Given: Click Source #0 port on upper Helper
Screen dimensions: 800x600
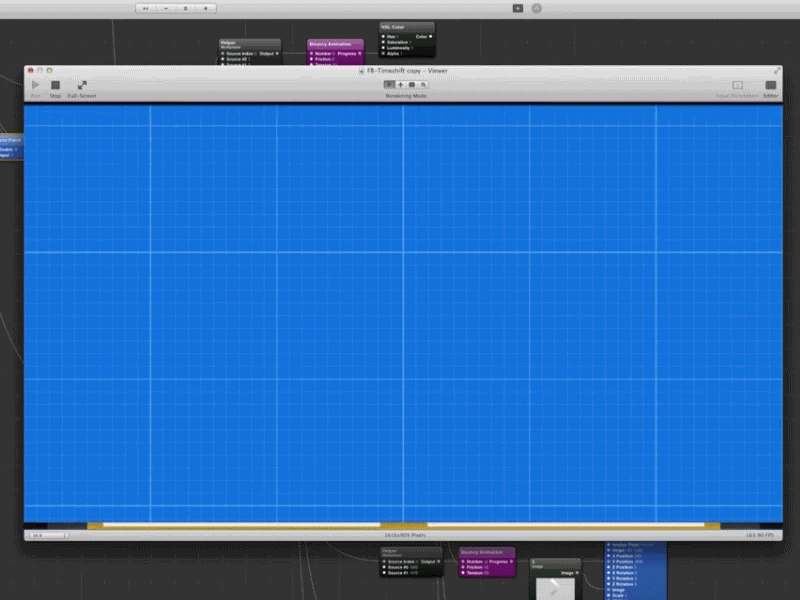Looking at the screenshot, I should [x=223, y=59].
